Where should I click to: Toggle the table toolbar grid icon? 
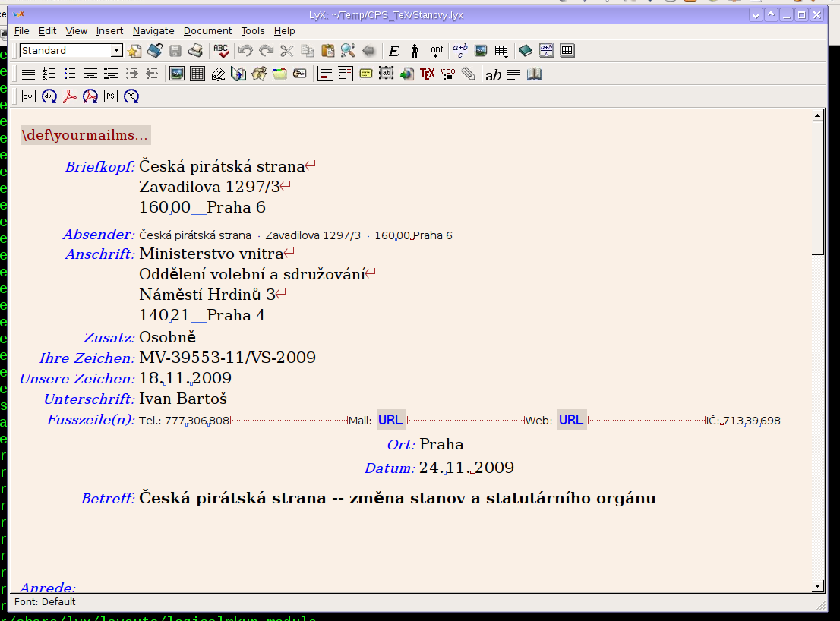567,51
